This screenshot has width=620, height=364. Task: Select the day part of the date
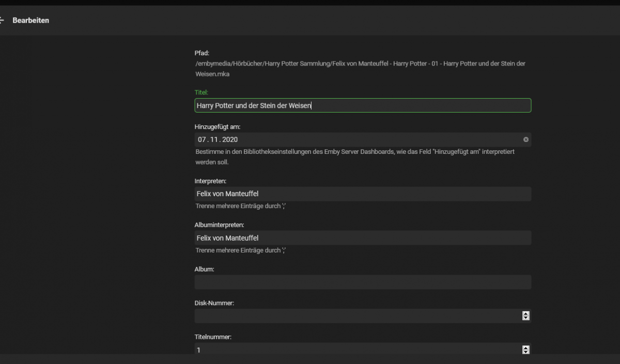coord(202,139)
